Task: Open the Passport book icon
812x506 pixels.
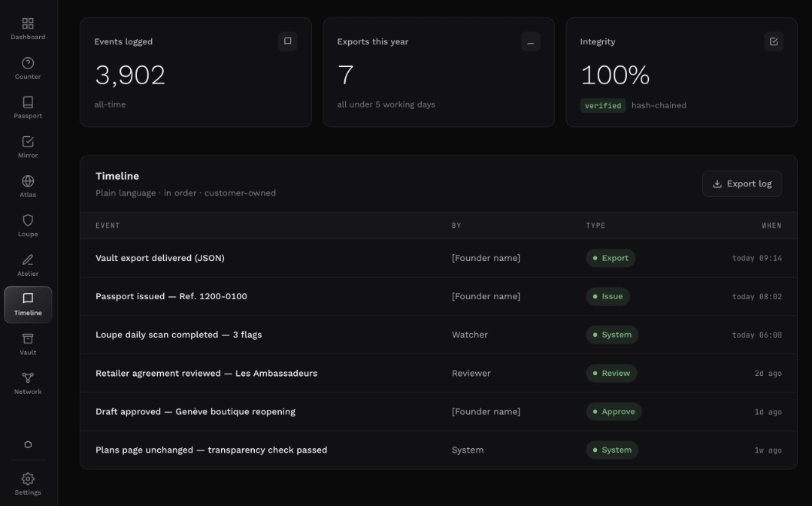Action: [28, 102]
